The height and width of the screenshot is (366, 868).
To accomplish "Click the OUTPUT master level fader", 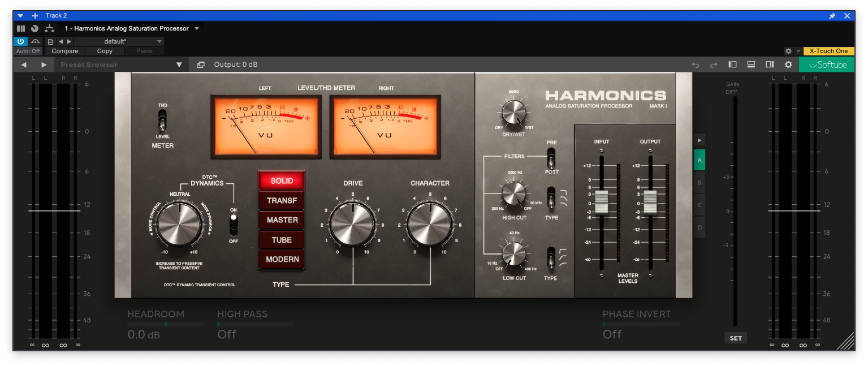I will pyautogui.click(x=650, y=202).
